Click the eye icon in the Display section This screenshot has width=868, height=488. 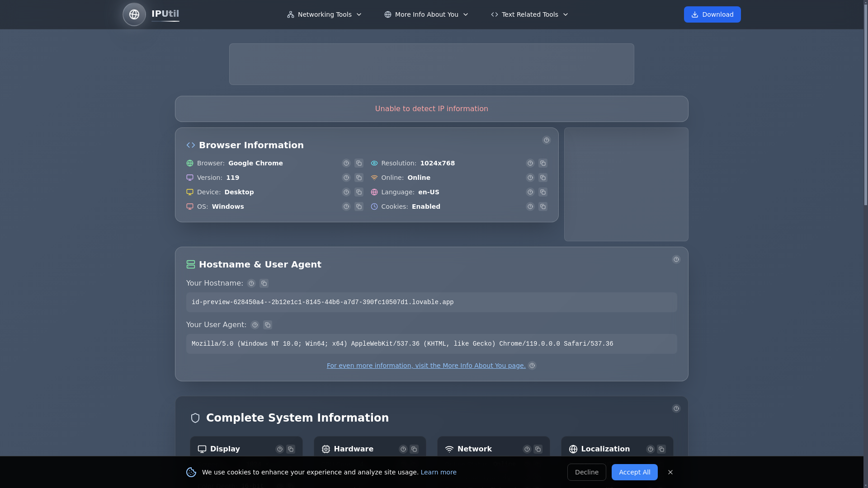click(280, 449)
